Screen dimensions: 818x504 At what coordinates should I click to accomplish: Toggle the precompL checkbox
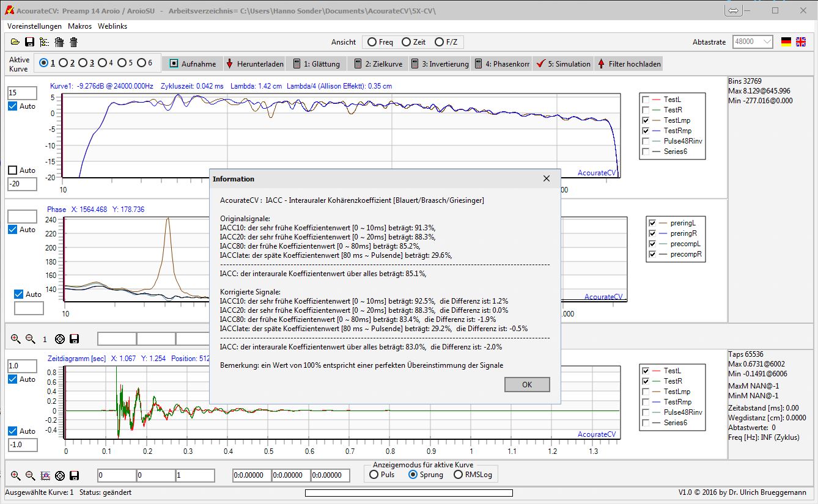pyautogui.click(x=652, y=244)
